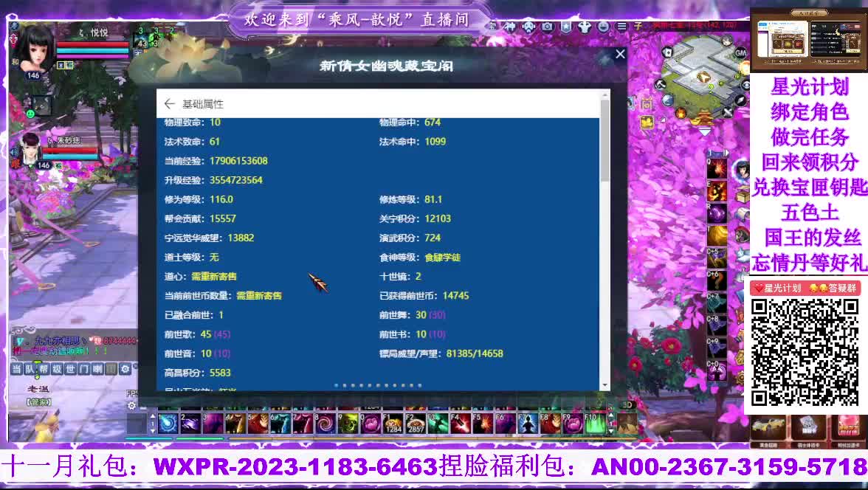
Task: Click 帮会贡献 value 15557
Action: 223,218
